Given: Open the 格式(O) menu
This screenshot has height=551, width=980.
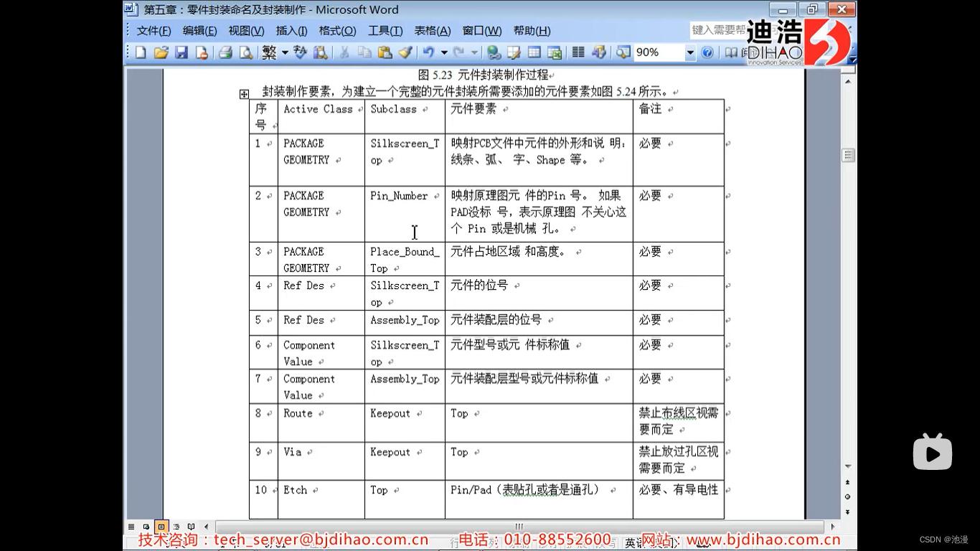Looking at the screenshot, I should pyautogui.click(x=337, y=31).
